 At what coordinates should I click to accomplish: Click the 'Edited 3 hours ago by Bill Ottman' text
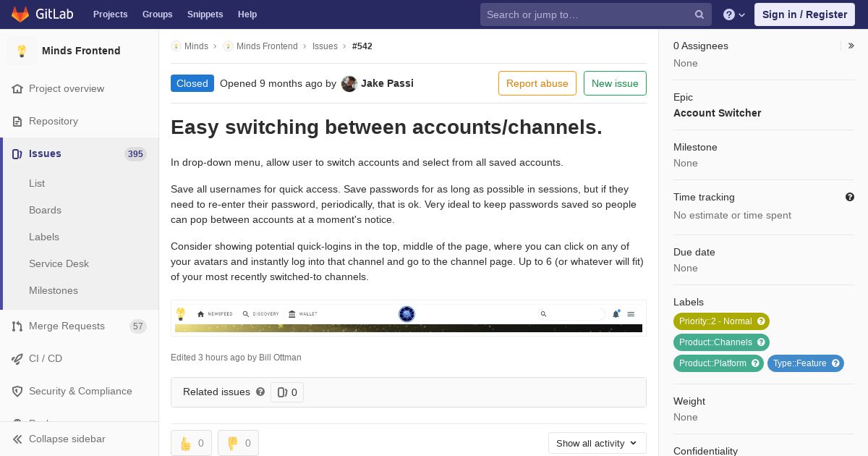point(236,358)
